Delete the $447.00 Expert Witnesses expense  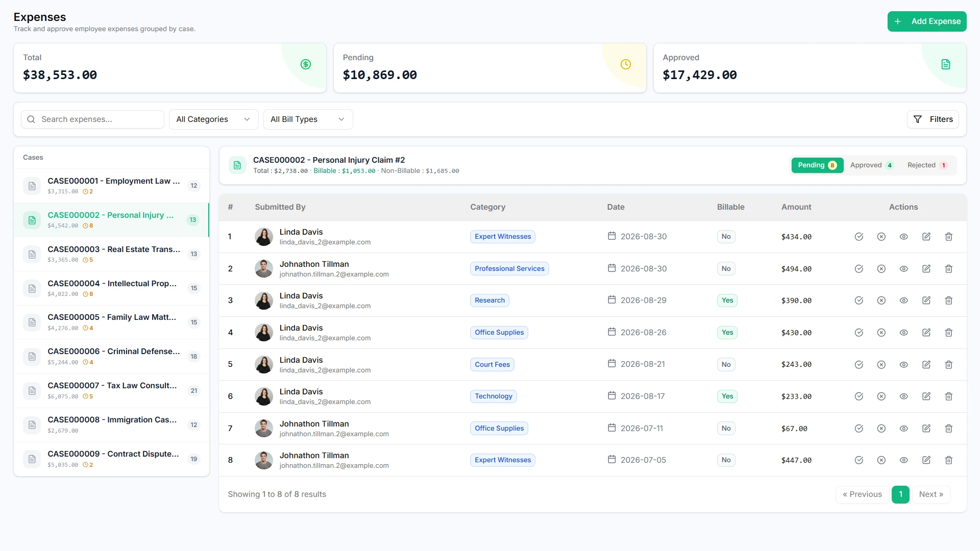(949, 460)
